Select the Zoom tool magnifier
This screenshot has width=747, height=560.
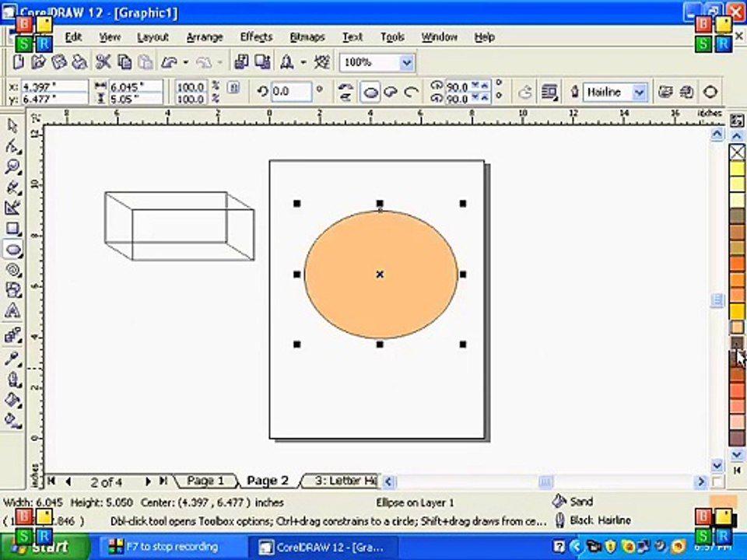[13, 166]
